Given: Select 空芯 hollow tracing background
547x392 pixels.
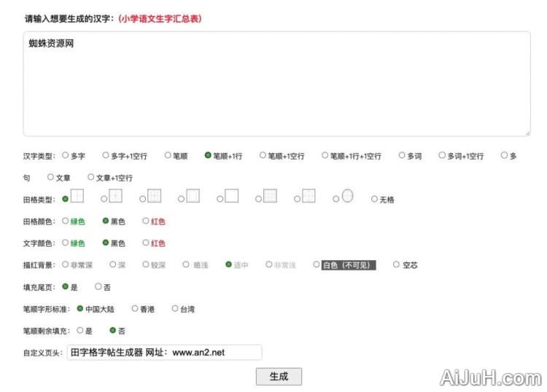Looking at the screenshot, I should (x=397, y=265).
